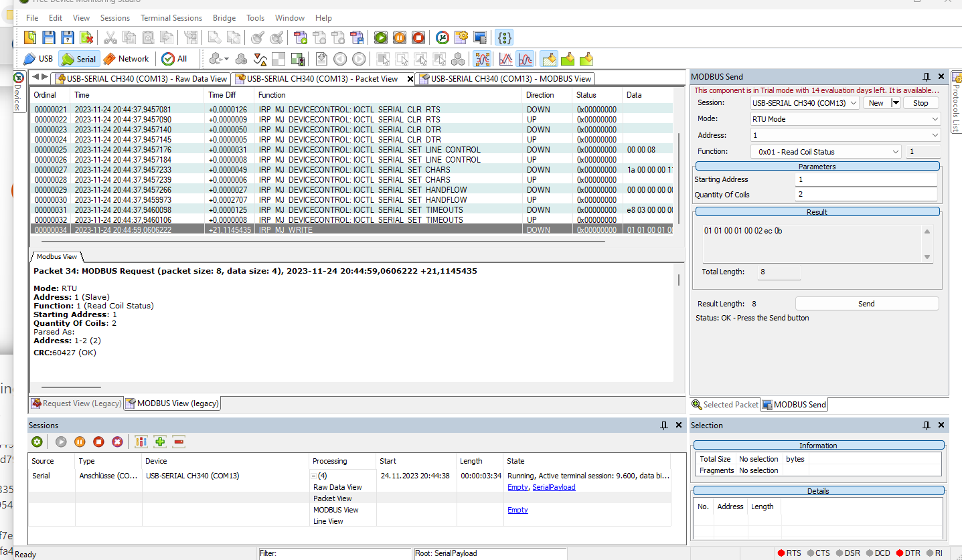The width and height of the screenshot is (962, 560).
Task: Click the Result box scrollbar down arrow
Action: tap(927, 257)
